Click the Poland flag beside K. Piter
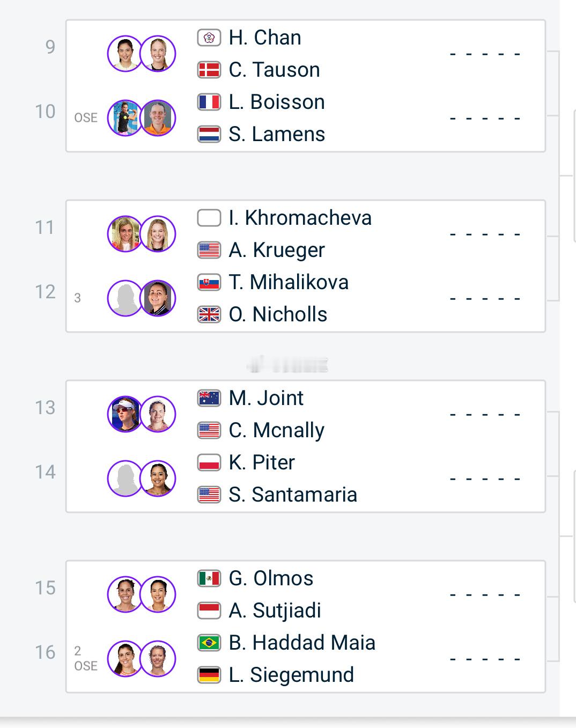 [209, 462]
